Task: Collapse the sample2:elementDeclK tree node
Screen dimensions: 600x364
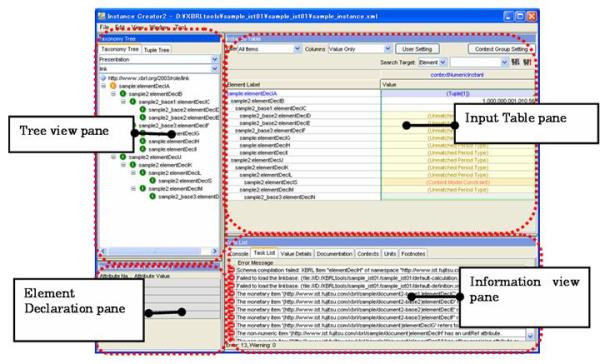Action: [x=123, y=165]
